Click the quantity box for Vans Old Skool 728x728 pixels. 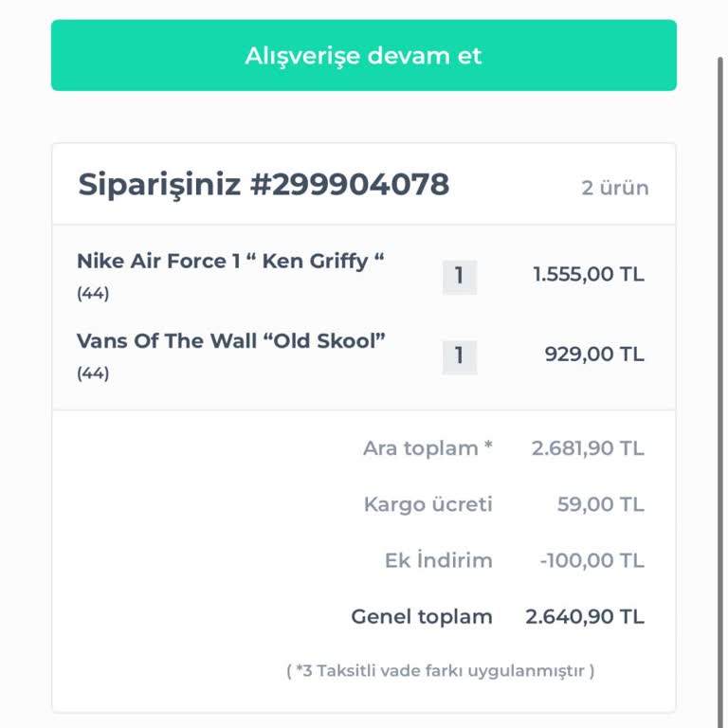point(459,356)
